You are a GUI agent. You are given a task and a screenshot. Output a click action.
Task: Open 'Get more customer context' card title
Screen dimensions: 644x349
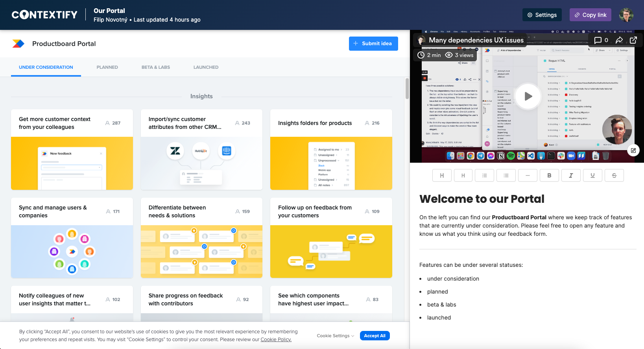pos(55,123)
